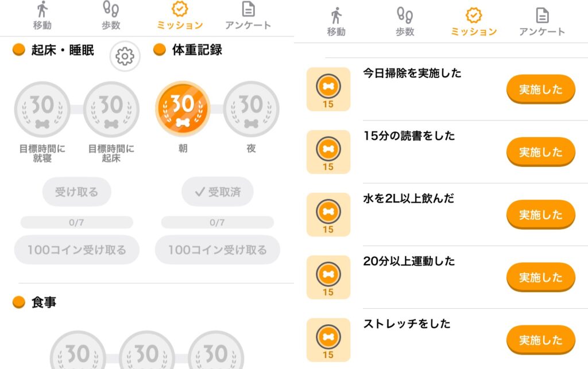Open the gear settings for 起床・睡眠
The height and width of the screenshot is (369, 588).
click(125, 56)
